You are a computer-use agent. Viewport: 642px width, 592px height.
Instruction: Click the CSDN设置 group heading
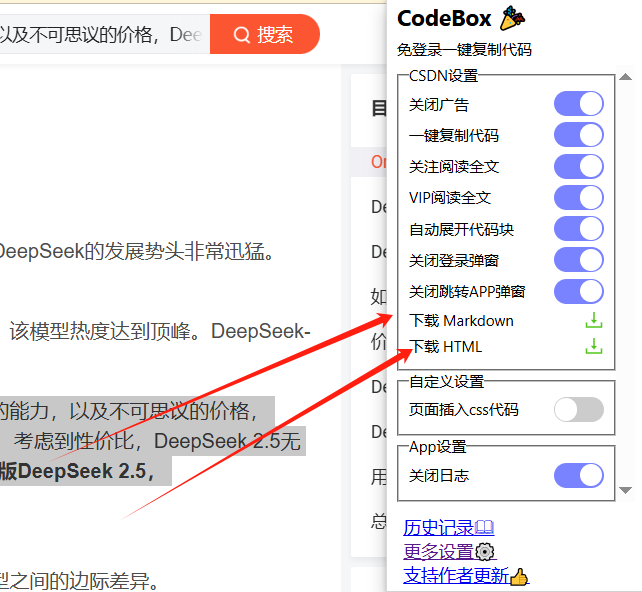pos(443,76)
